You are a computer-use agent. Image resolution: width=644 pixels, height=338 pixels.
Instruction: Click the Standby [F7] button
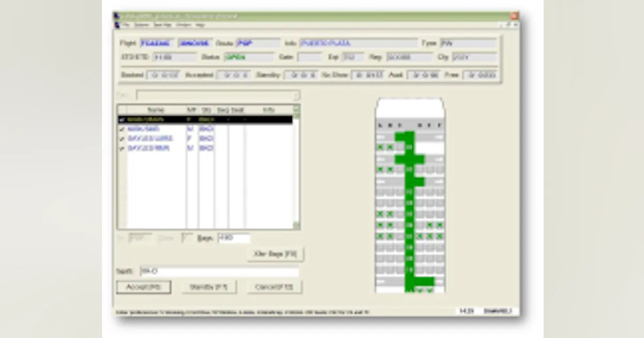[x=209, y=287]
